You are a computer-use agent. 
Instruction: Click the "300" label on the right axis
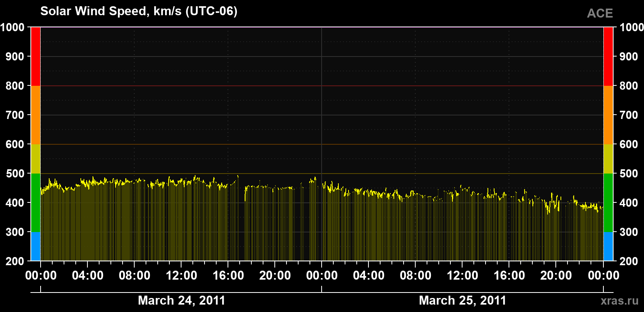(629, 232)
